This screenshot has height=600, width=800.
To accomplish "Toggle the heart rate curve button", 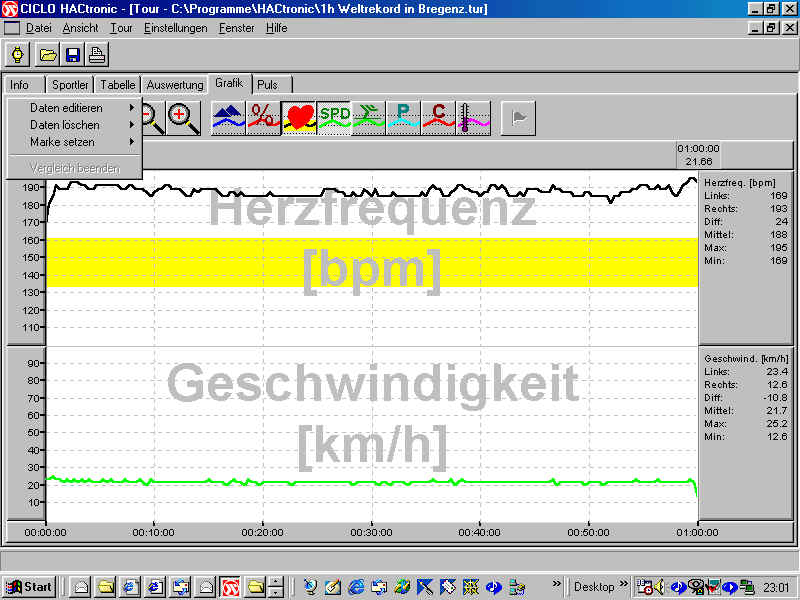I will click(299, 117).
